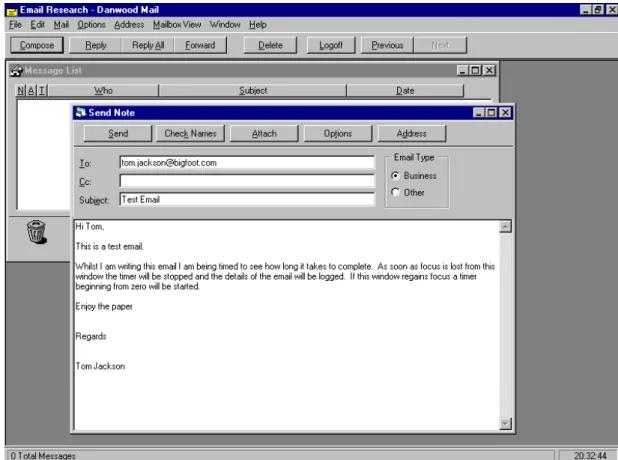Click 'Enjoy the paper' line in body

[x=104, y=306]
